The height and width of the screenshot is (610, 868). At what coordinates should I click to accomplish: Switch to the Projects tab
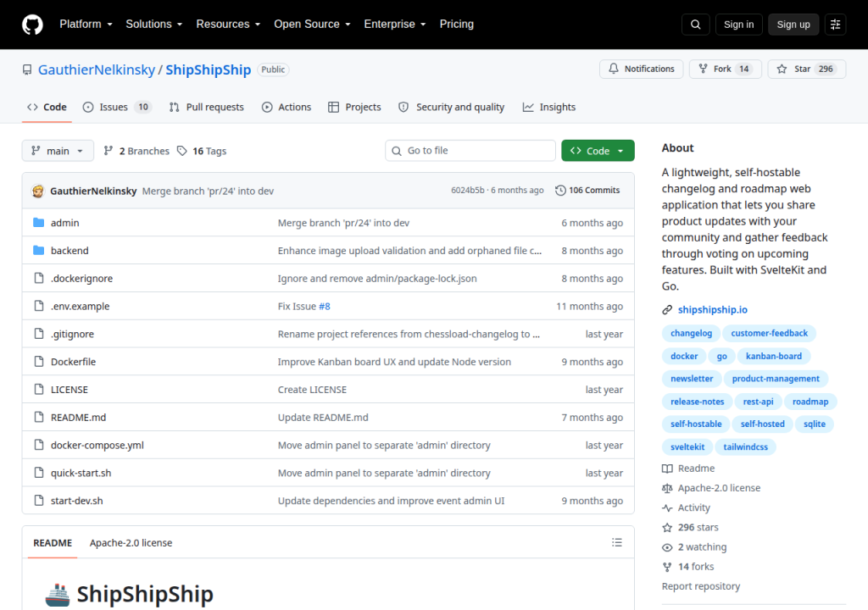[x=354, y=107]
